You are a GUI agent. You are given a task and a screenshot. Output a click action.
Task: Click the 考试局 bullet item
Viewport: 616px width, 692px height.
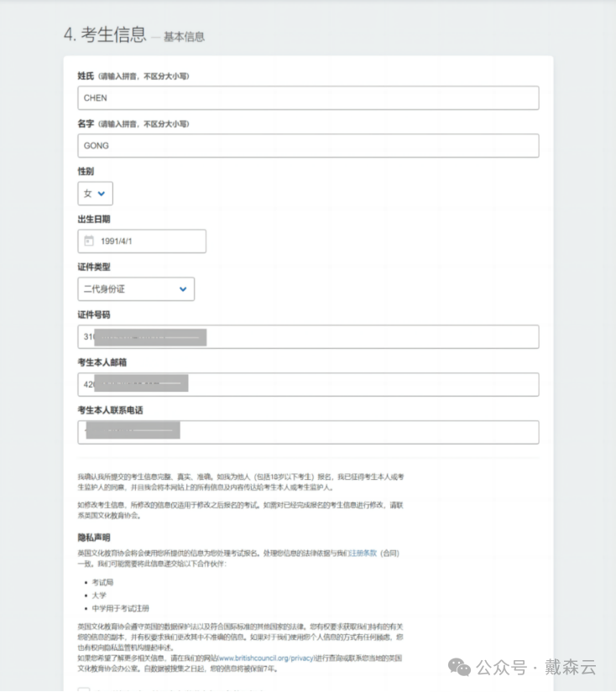pos(102,583)
